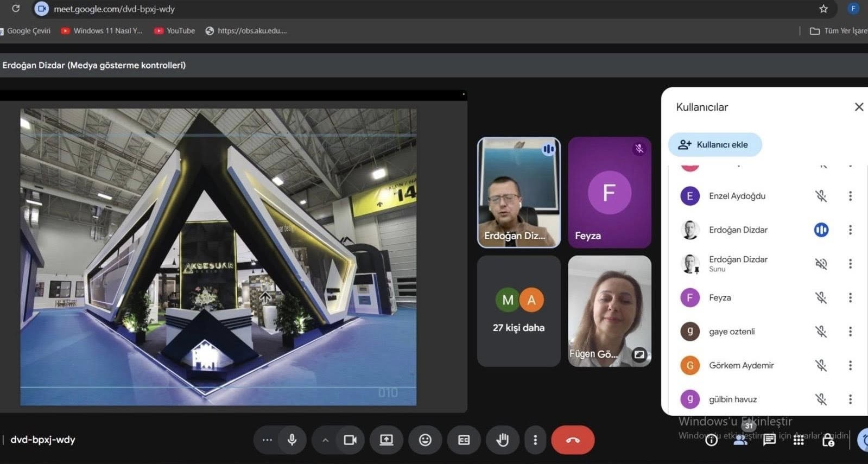
Task: Click the '27 kişi daha' participants tile
Action: (x=518, y=311)
